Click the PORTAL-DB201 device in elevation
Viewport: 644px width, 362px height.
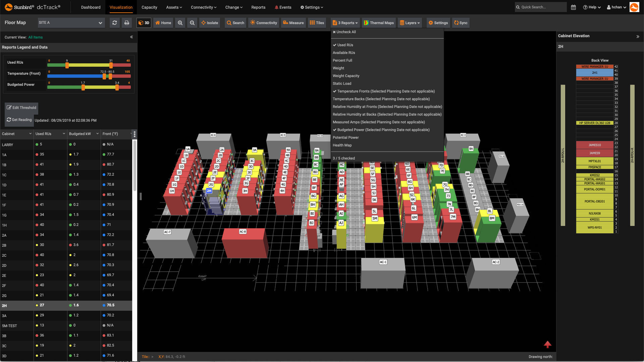pos(595,201)
